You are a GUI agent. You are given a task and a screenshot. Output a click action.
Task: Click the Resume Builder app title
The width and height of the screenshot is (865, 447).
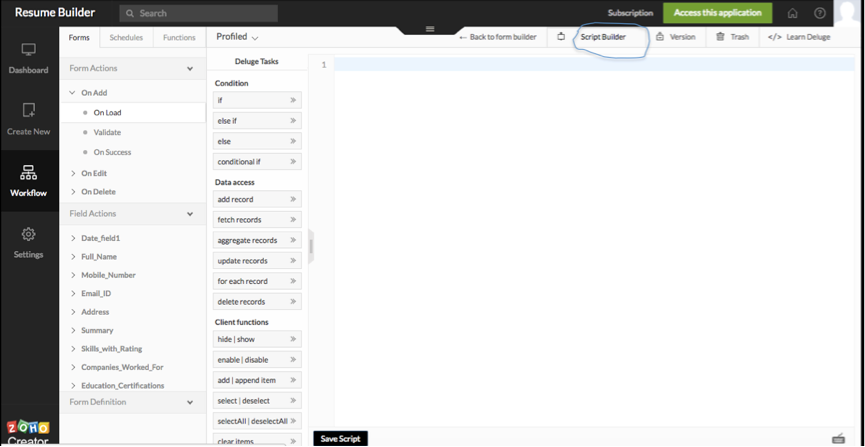coord(55,13)
